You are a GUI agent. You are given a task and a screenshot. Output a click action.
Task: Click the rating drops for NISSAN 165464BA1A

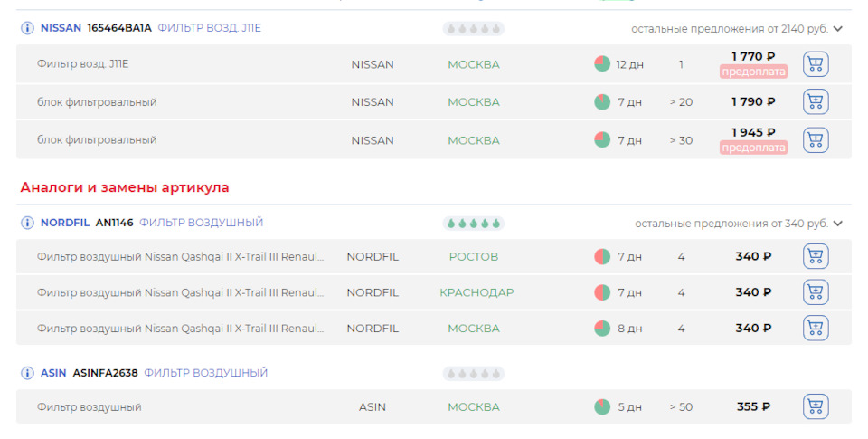click(x=473, y=28)
